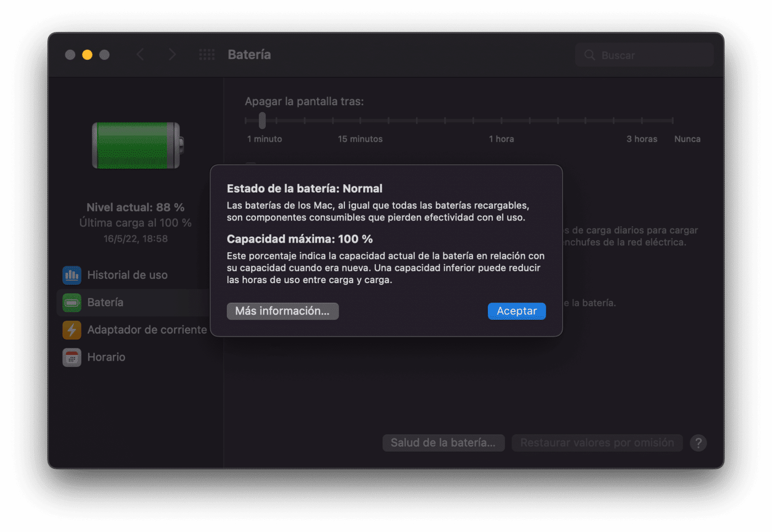Image resolution: width=772 pixels, height=532 pixels.
Task: Click the 3 horas tick mark
Action: tap(642, 121)
